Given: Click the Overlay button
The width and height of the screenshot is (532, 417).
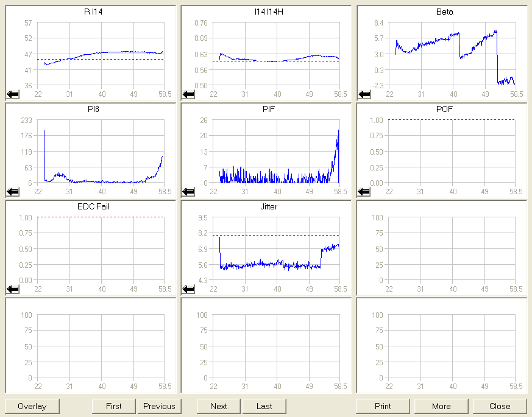Looking at the screenshot, I should [x=32, y=406].
